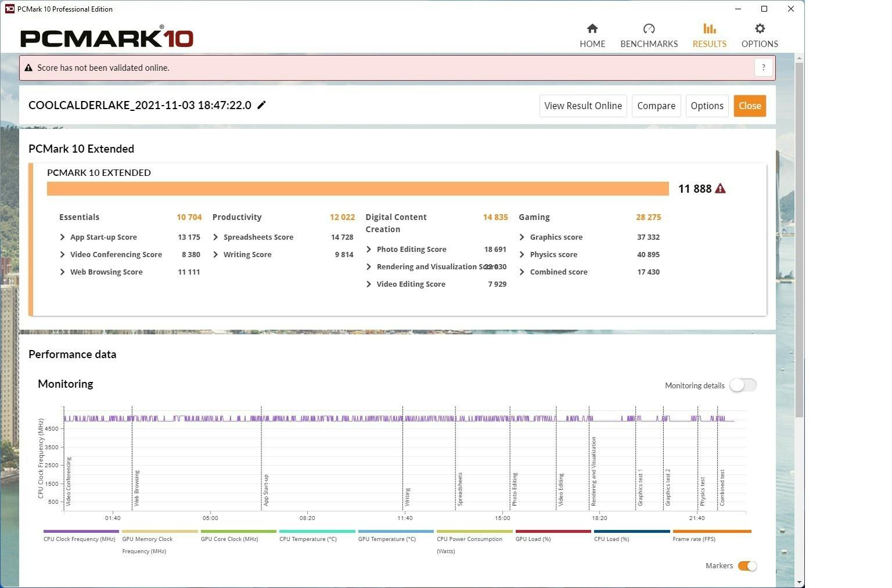Click the question mark help icon
Image resolution: width=892 pixels, height=588 pixels.
(763, 67)
